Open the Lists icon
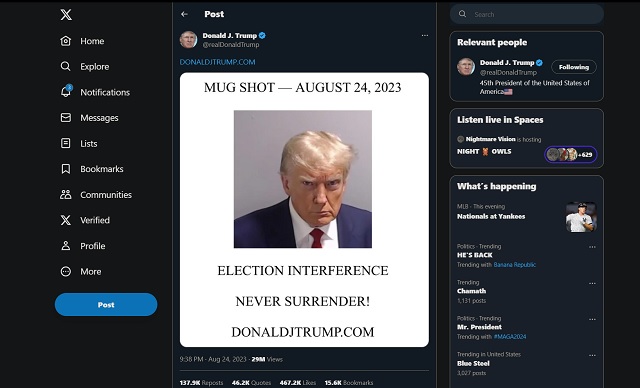The height and width of the screenshot is (388, 640). coord(66,143)
